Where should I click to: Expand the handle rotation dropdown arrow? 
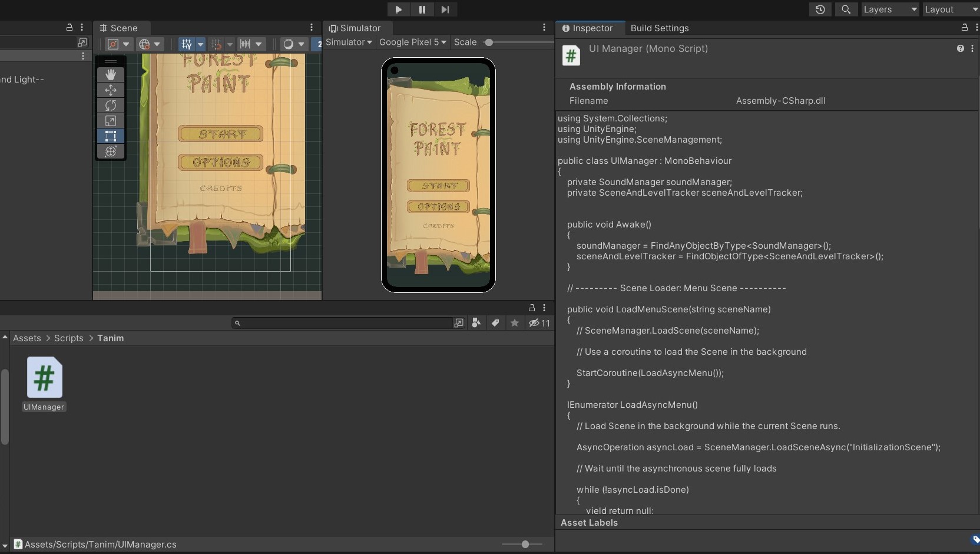tap(157, 44)
